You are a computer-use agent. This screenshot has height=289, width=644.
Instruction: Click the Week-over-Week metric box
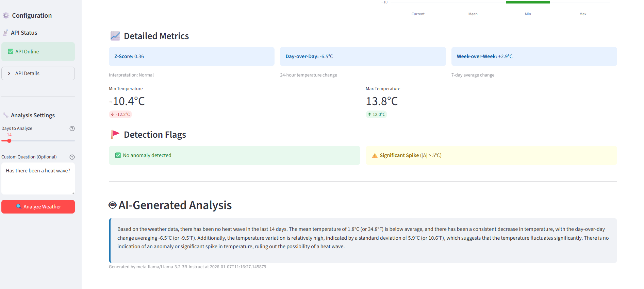534,56
